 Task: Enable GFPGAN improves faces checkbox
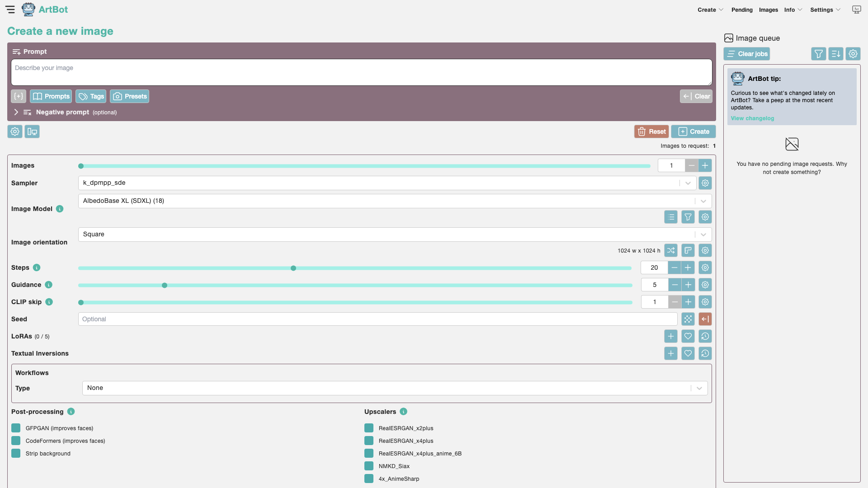[16, 428]
